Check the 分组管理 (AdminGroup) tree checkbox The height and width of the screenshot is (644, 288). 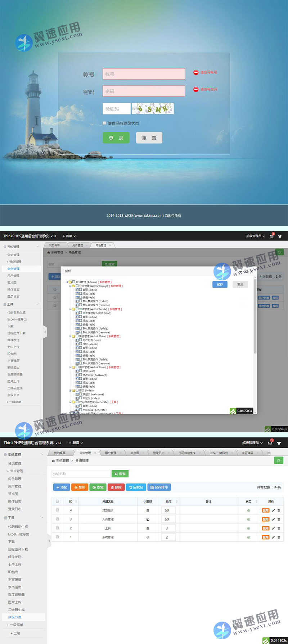[x=77, y=286]
